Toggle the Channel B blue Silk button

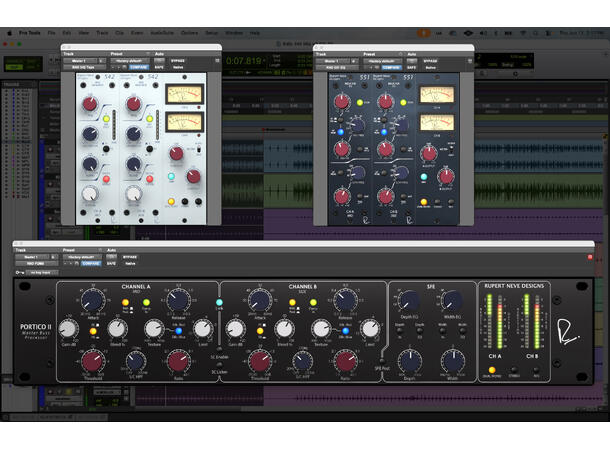pyautogui.click(x=345, y=331)
